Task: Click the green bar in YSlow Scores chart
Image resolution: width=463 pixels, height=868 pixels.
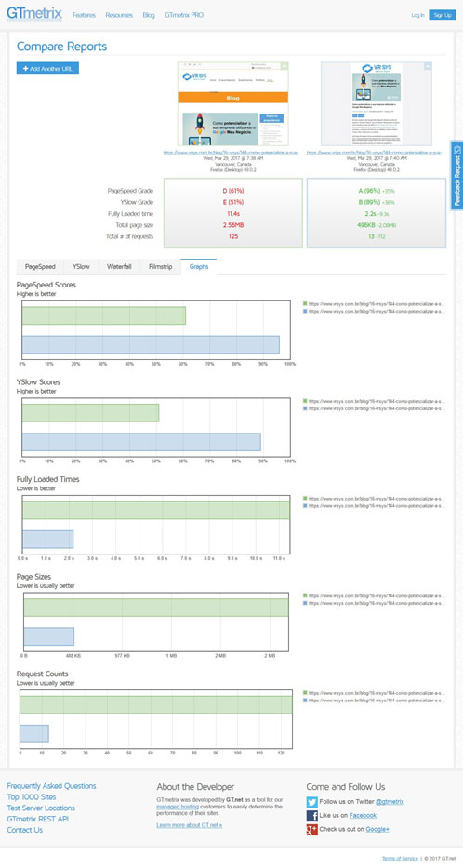Action: (91, 413)
